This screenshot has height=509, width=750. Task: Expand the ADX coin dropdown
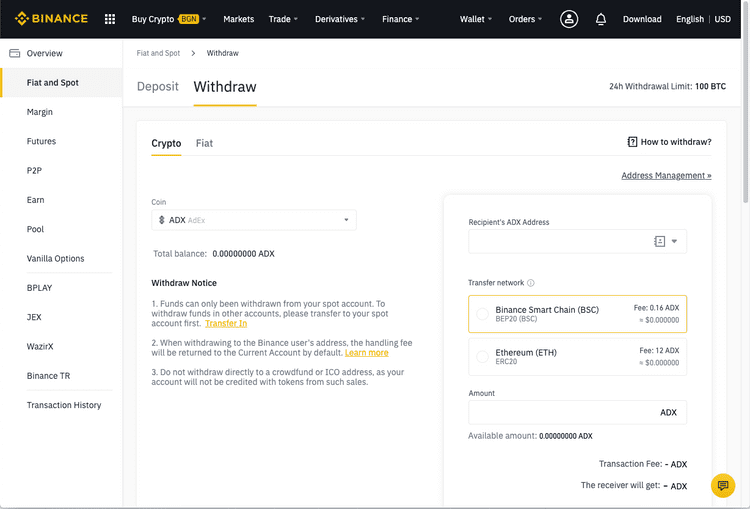pos(254,220)
